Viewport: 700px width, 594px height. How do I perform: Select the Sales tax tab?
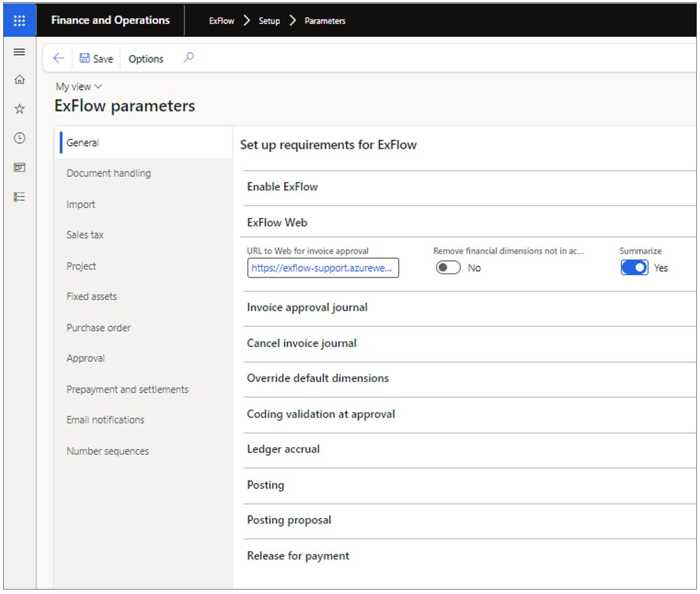pyautogui.click(x=143, y=235)
